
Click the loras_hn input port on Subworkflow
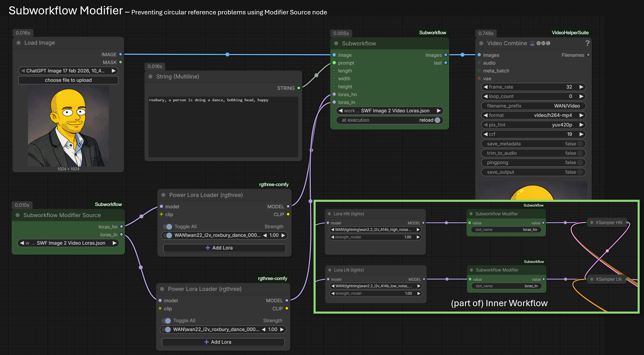334,94
